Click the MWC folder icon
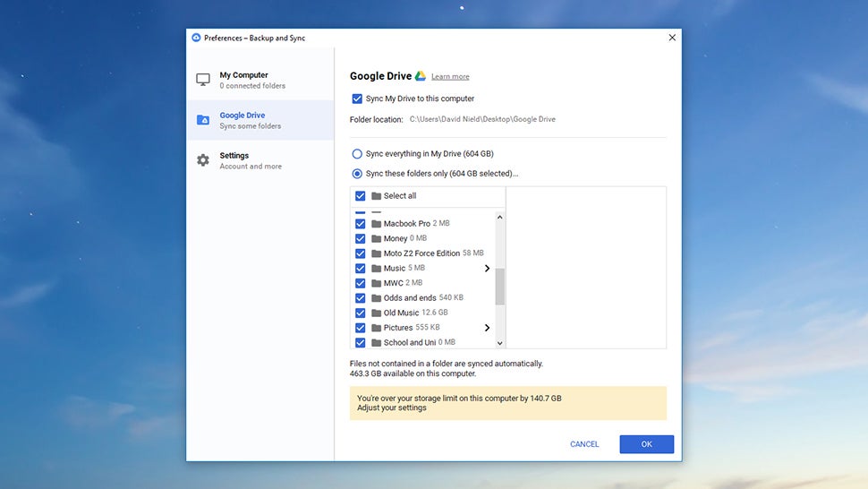868x489 pixels. tap(377, 283)
